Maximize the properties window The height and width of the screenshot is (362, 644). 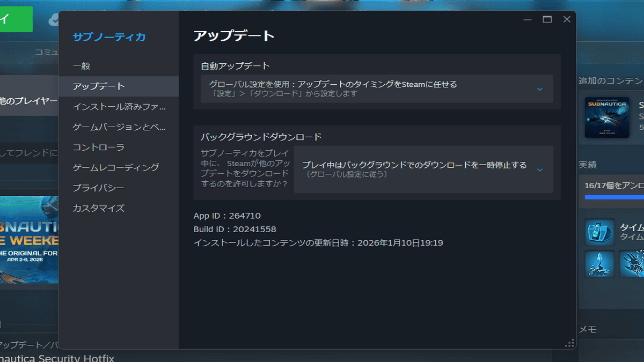click(547, 20)
